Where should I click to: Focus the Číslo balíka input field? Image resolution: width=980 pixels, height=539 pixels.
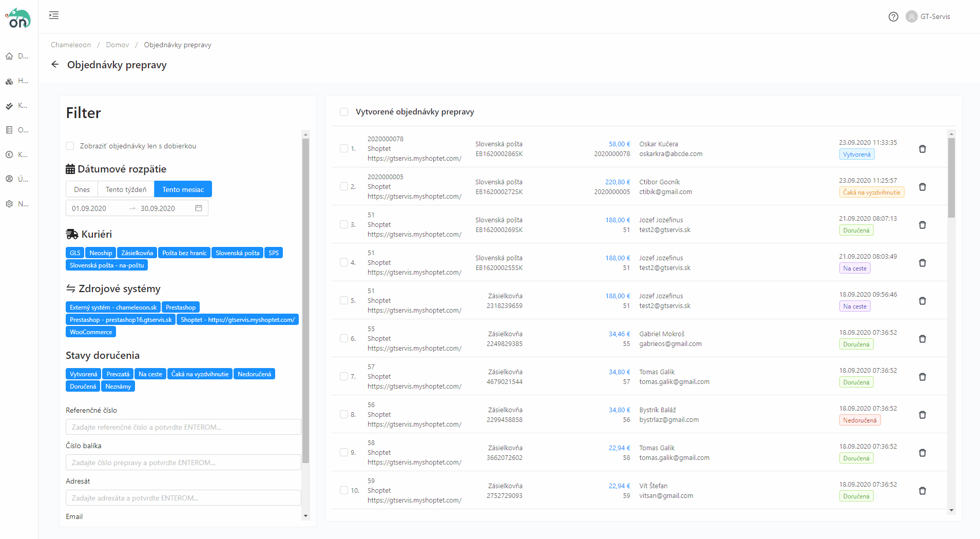[183, 463]
